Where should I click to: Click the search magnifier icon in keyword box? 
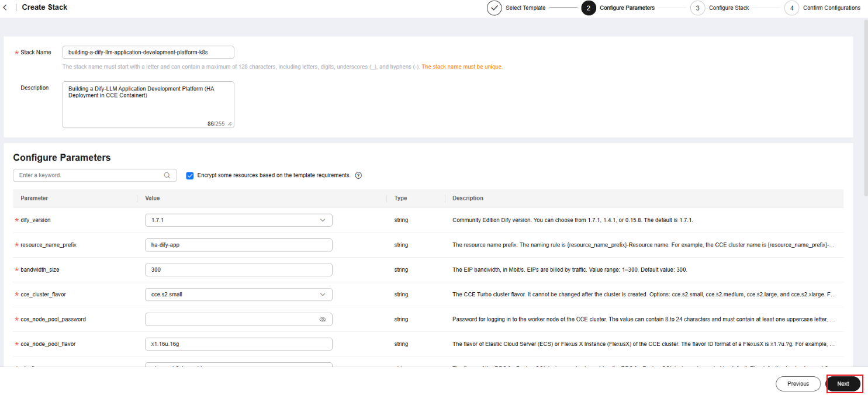click(167, 175)
